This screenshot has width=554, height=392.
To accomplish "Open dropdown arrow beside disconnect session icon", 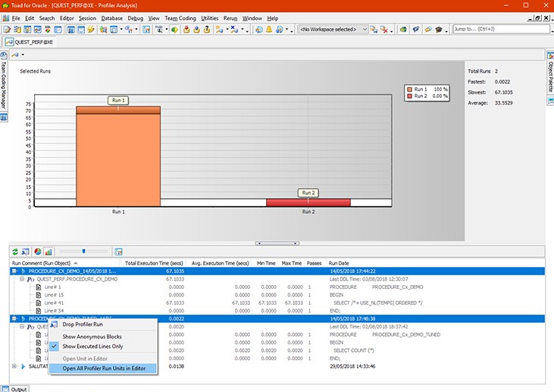I will click(x=242, y=30).
